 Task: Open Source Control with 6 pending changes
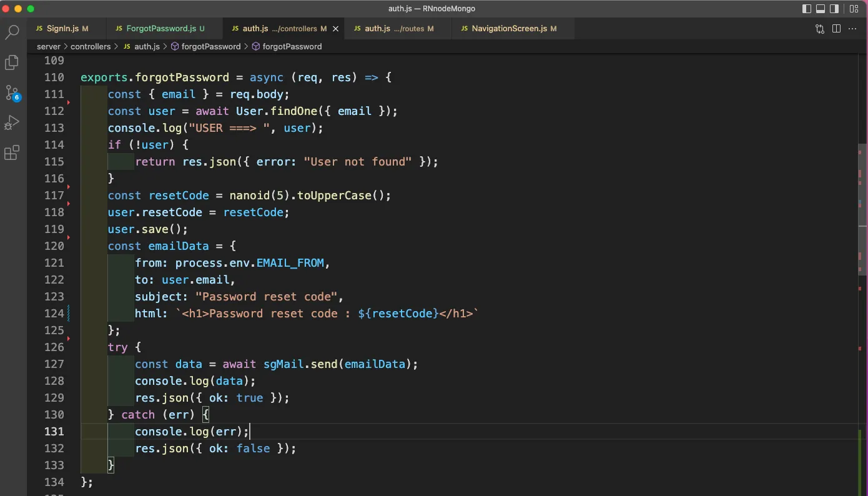12,93
